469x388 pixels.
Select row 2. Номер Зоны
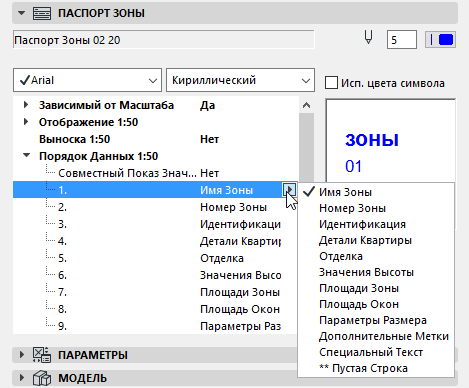point(155,207)
